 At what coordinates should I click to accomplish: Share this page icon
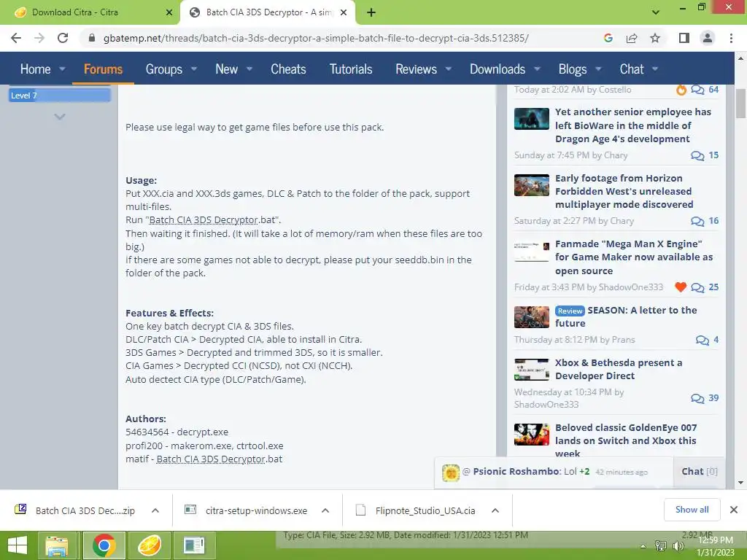click(x=632, y=38)
